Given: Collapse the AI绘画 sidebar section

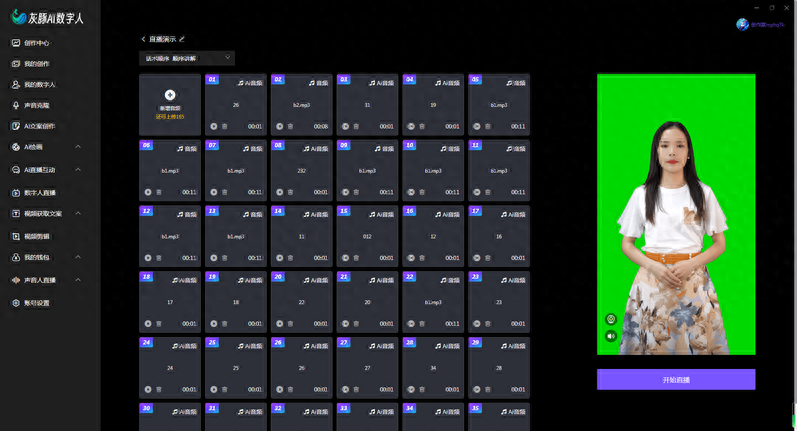Looking at the screenshot, I should [78, 147].
